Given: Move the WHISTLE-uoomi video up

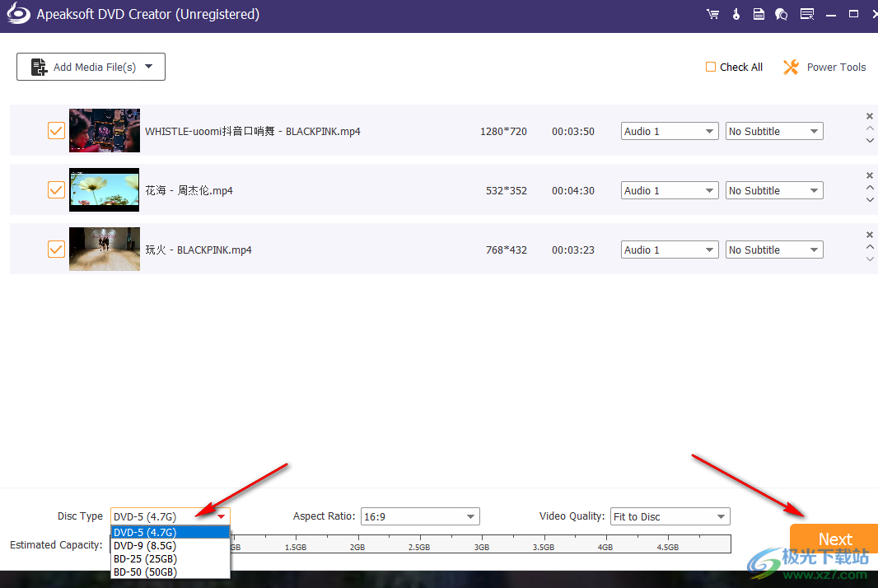Looking at the screenshot, I should tap(870, 128).
